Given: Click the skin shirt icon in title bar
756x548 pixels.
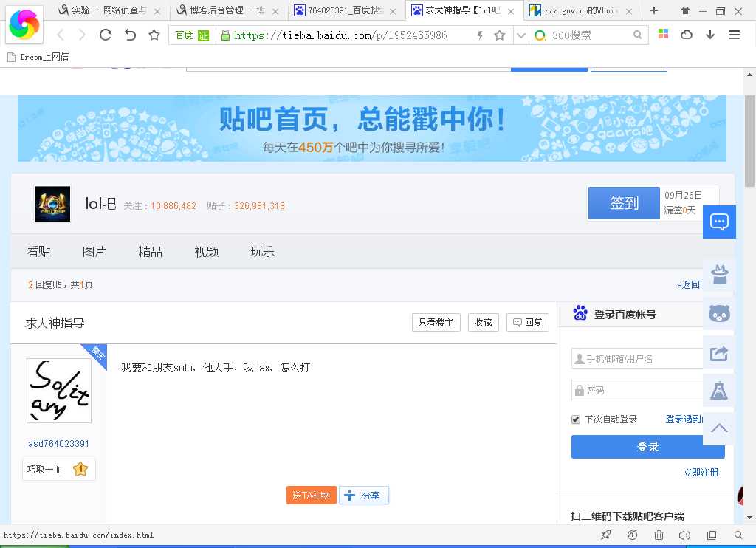Looking at the screenshot, I should (685, 10).
